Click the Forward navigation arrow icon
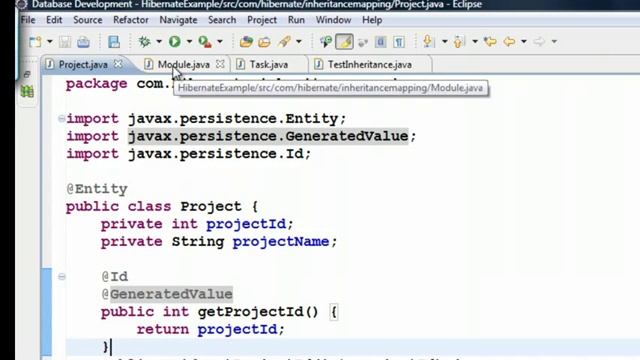Viewport: 640px width, 360px height. pos(539,42)
